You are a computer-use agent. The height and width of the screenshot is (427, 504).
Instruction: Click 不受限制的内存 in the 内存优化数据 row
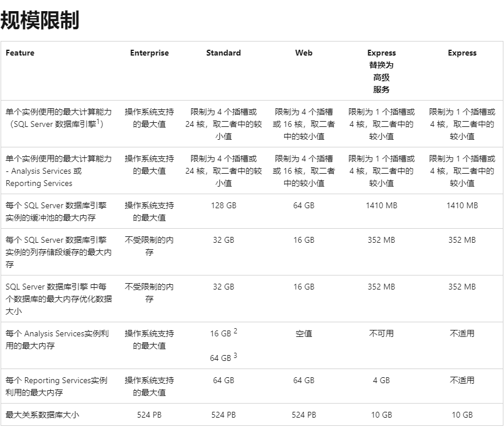[149, 293]
